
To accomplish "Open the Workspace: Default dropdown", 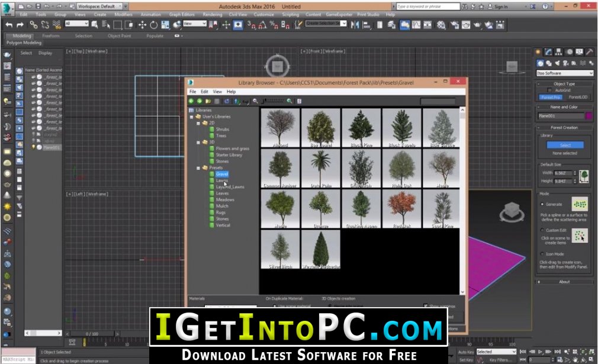I will 100,7.
